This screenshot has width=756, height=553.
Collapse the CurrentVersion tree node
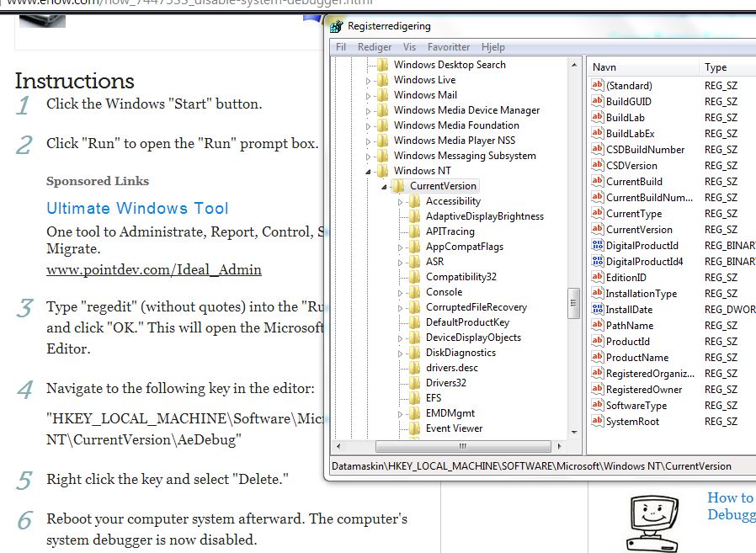point(384,186)
